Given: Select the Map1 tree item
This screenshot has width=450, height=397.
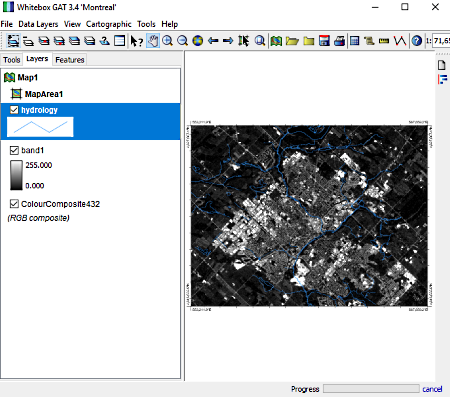Looking at the screenshot, I should 27,78.
